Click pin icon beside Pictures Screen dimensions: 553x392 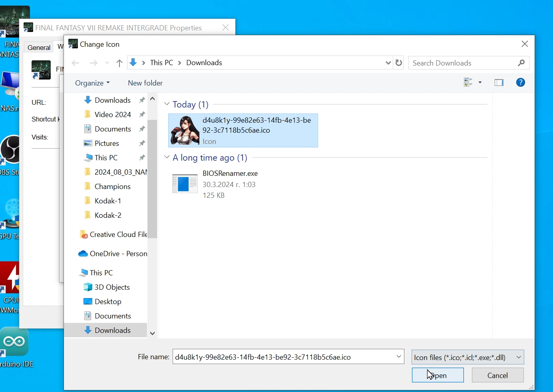tap(142, 143)
